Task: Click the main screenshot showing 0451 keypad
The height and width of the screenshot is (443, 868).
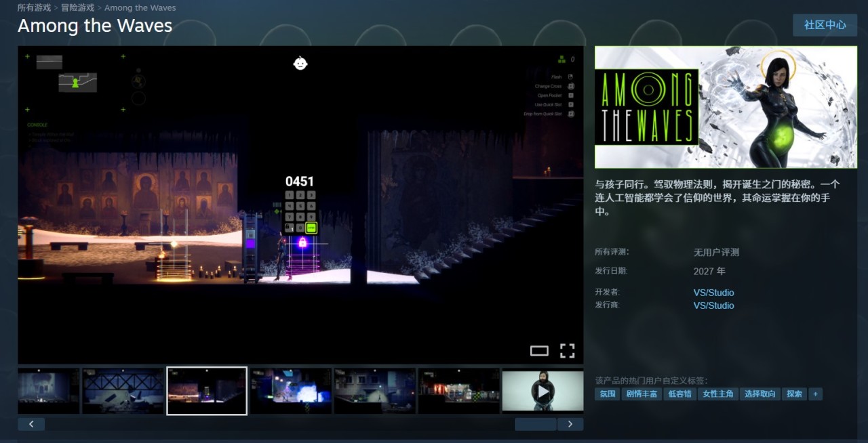Action: click(300, 205)
